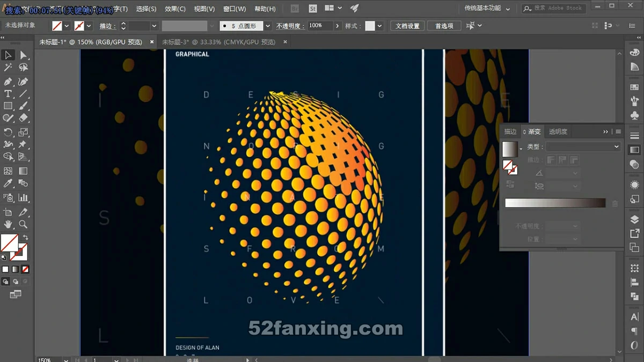Open the fill color dropdown arrow

click(x=67, y=26)
